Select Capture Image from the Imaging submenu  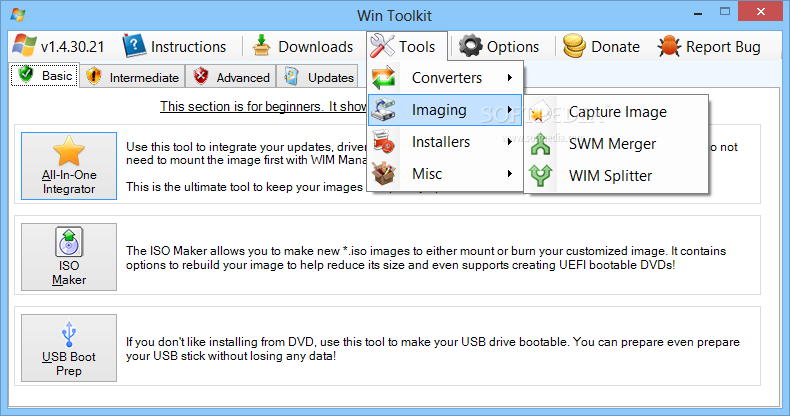coord(616,112)
